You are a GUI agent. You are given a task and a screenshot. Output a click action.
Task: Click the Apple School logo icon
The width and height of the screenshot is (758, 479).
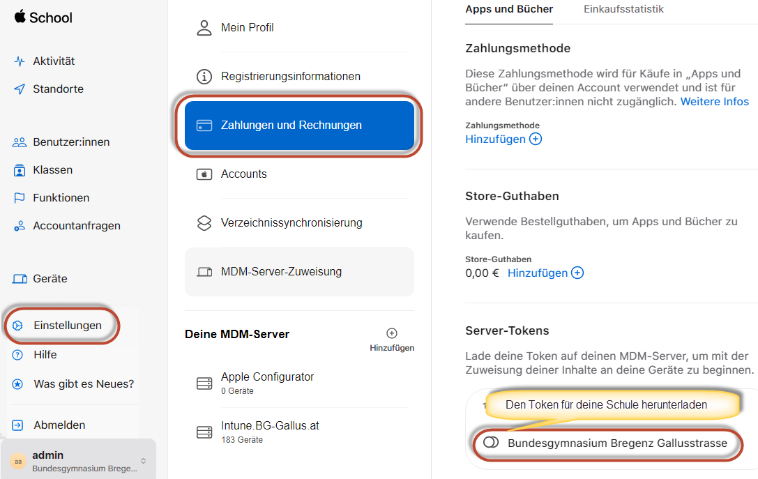click(19, 17)
